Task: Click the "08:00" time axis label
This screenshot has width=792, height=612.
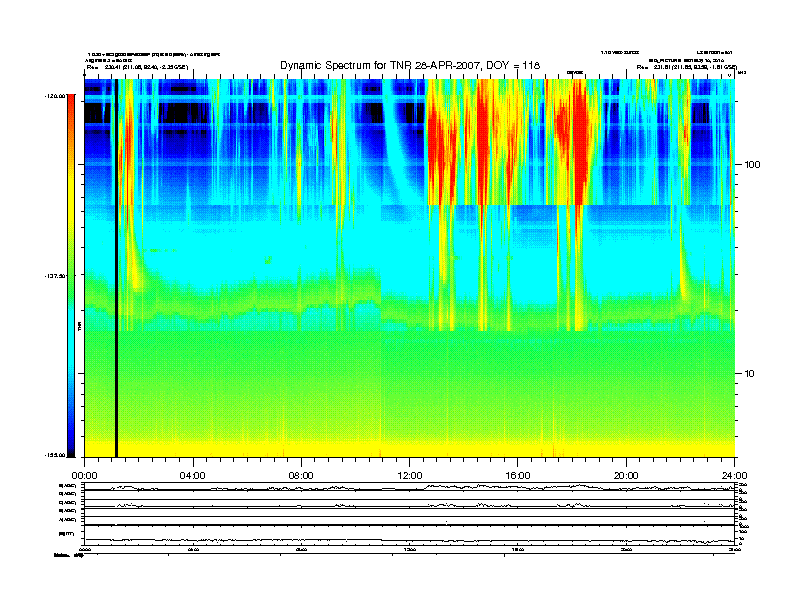Action: click(301, 476)
